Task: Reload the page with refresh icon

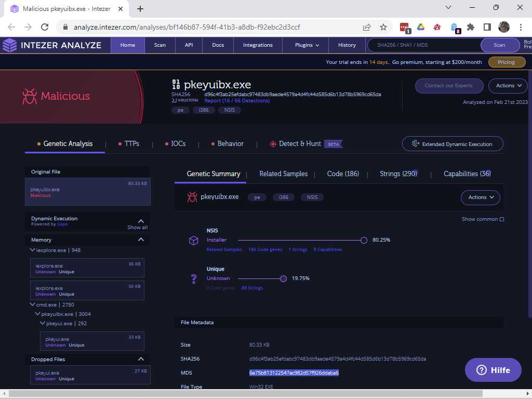Action: click(45, 27)
